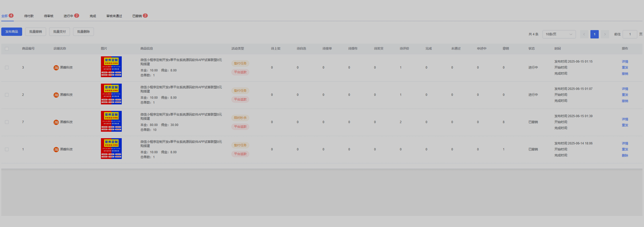This screenshot has height=227, width=644.
Task: Open 详情 link for product 3
Action: click(625, 62)
